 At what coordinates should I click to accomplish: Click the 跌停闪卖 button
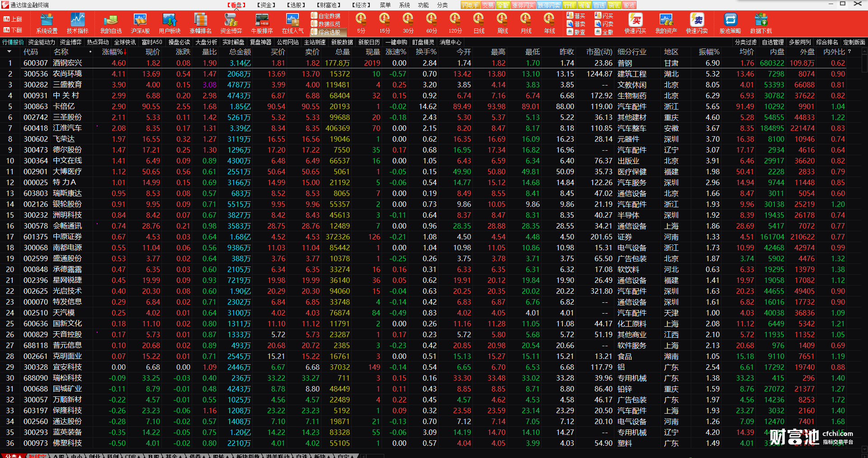pyautogui.click(x=549, y=5)
